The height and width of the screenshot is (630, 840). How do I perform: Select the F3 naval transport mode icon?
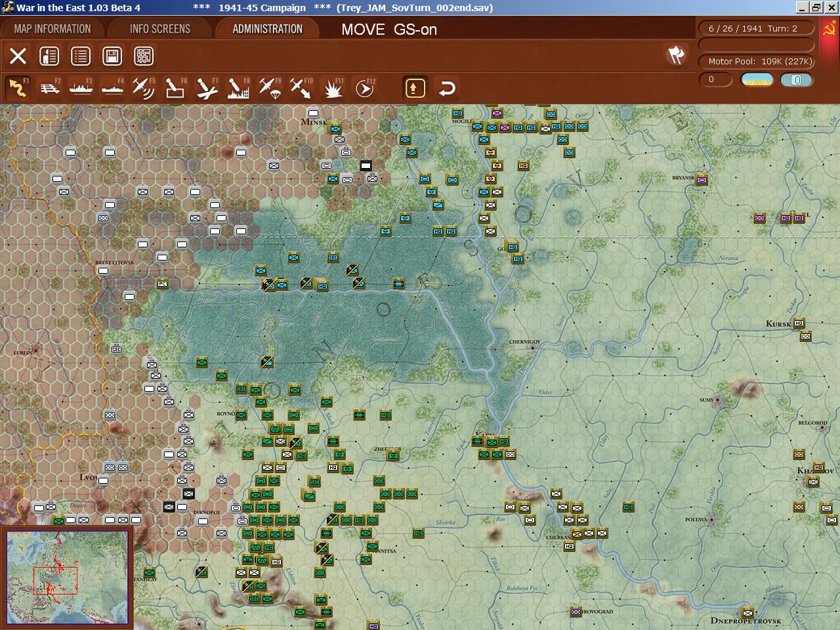[x=81, y=88]
